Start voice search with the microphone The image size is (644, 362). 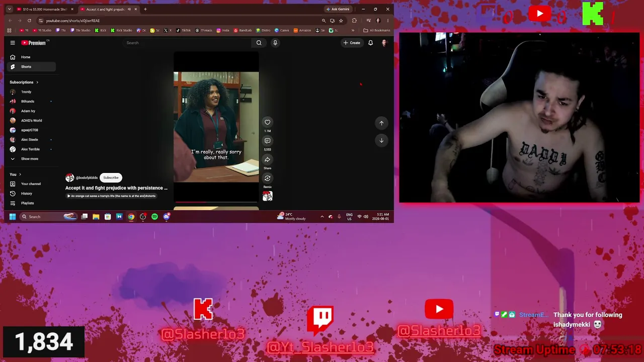pos(275,43)
